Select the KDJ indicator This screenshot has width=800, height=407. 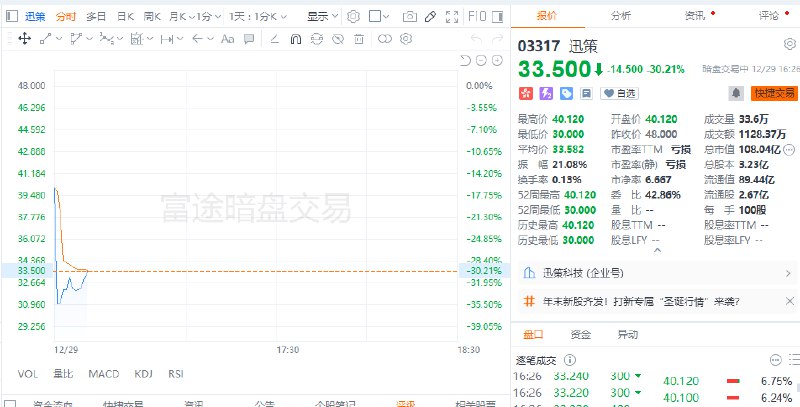(143, 374)
